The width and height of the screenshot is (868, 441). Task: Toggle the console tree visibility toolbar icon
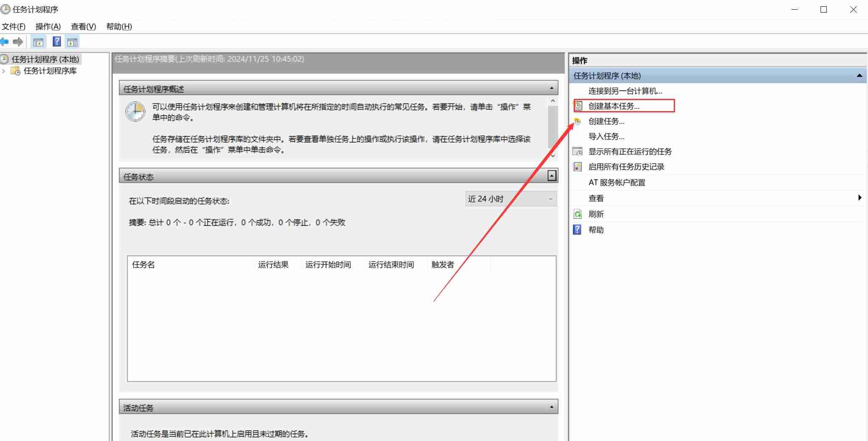[38, 41]
